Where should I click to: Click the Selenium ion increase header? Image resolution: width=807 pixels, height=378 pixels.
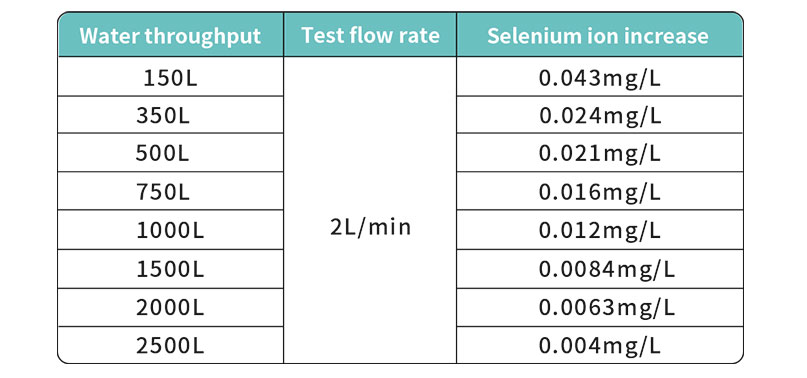[x=600, y=36]
